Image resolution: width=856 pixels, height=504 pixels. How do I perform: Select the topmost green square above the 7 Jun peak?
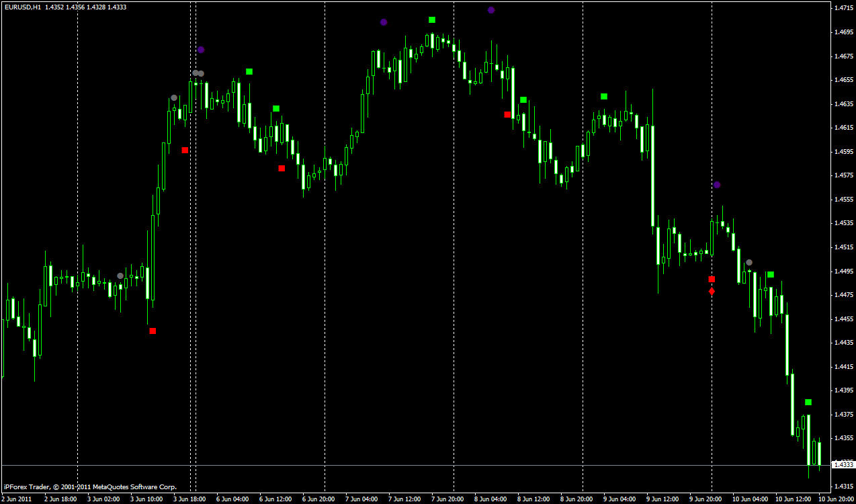click(x=432, y=19)
